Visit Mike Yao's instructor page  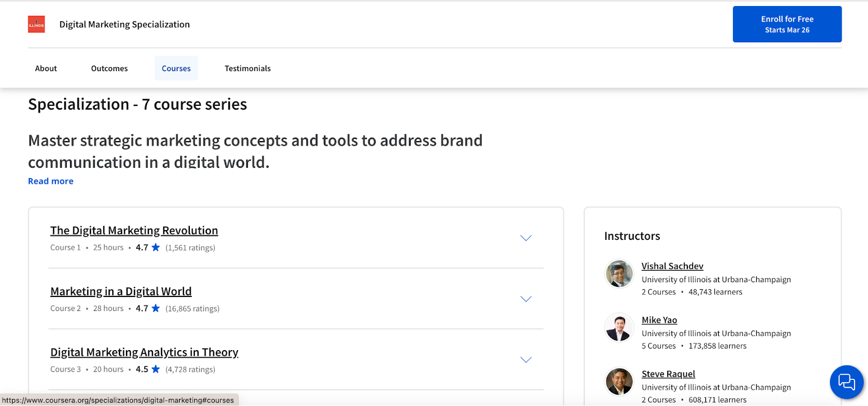pos(659,320)
